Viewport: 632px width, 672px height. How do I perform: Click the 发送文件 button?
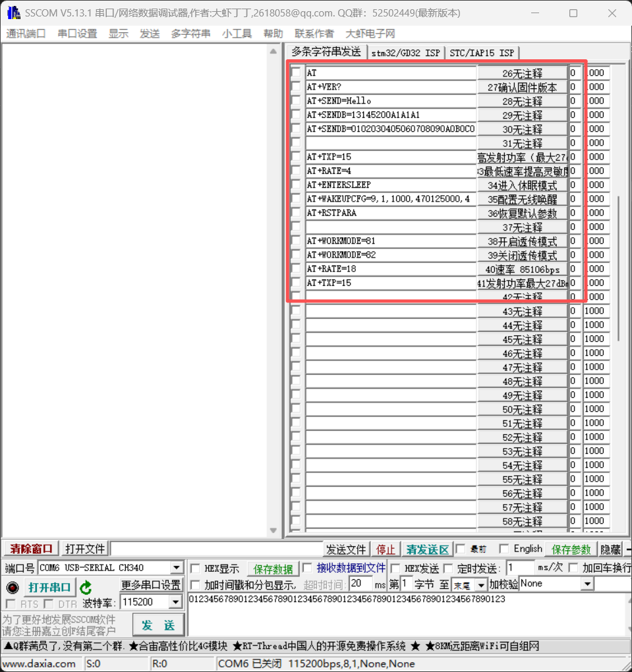pyautogui.click(x=346, y=549)
